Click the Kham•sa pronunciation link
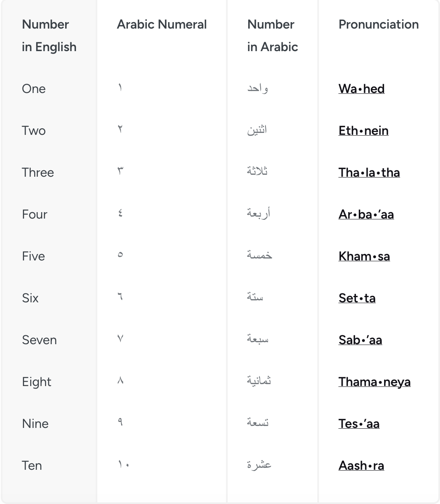 (x=364, y=256)
